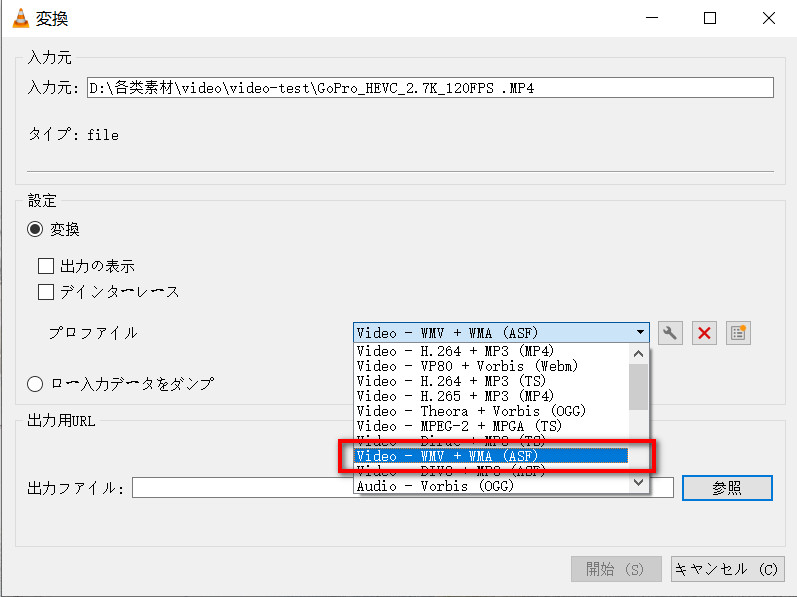The image size is (797, 597).
Task: Create new profile icon button
Action: [738, 333]
